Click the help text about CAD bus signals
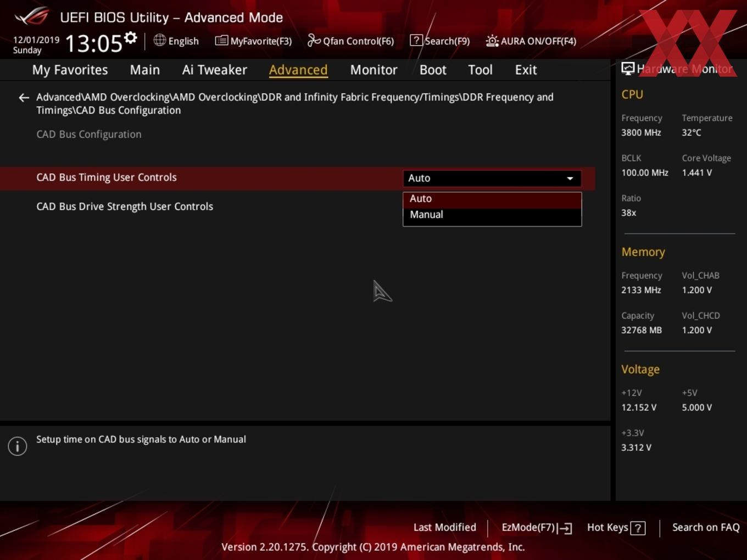The image size is (747, 560). click(141, 439)
